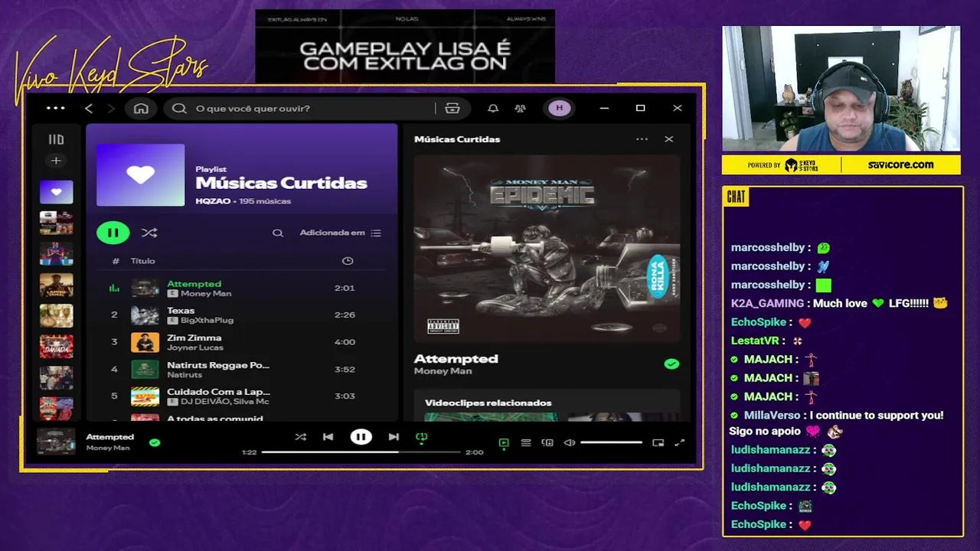Screen dimensions: 980x551
Task: Open the Friend activity icon
Action: 521,109
